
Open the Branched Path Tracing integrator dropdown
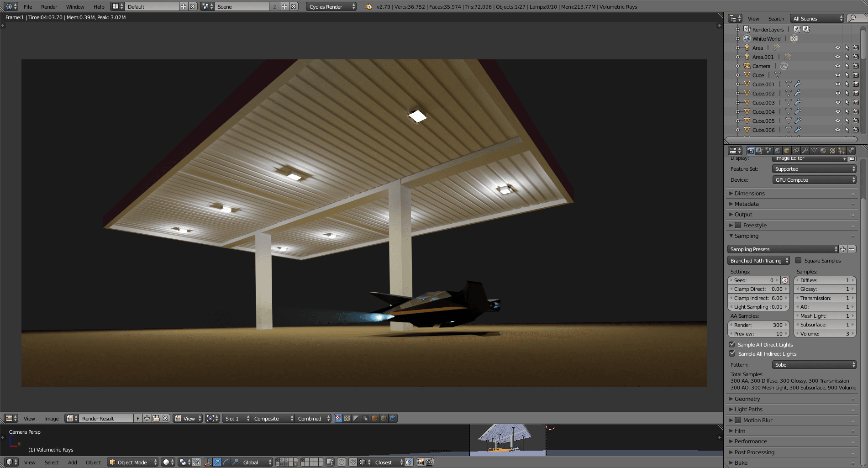click(758, 261)
